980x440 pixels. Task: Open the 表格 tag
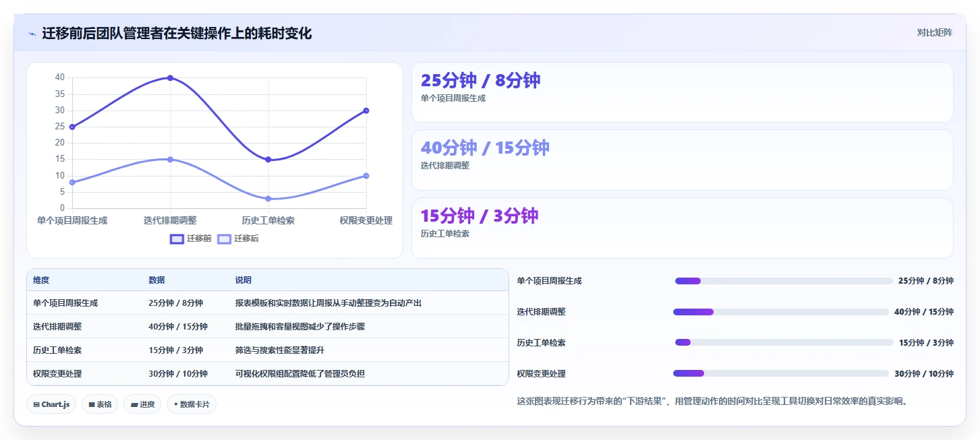tap(100, 404)
